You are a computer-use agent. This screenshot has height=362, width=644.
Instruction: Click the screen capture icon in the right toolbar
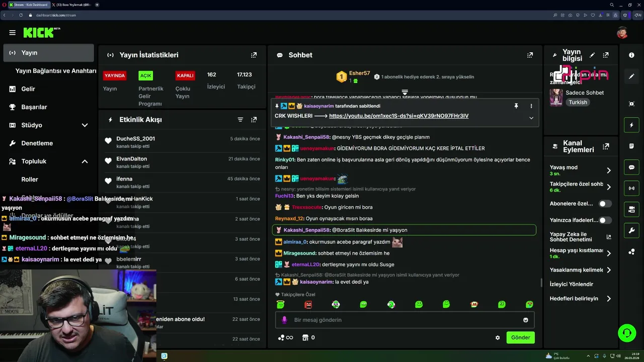pyautogui.click(x=631, y=104)
